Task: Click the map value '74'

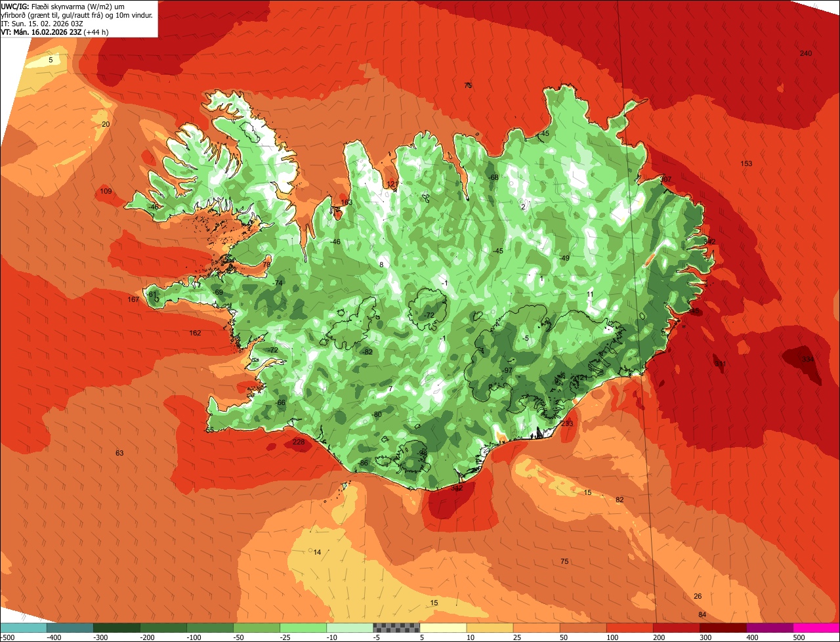Action: pos(279,283)
